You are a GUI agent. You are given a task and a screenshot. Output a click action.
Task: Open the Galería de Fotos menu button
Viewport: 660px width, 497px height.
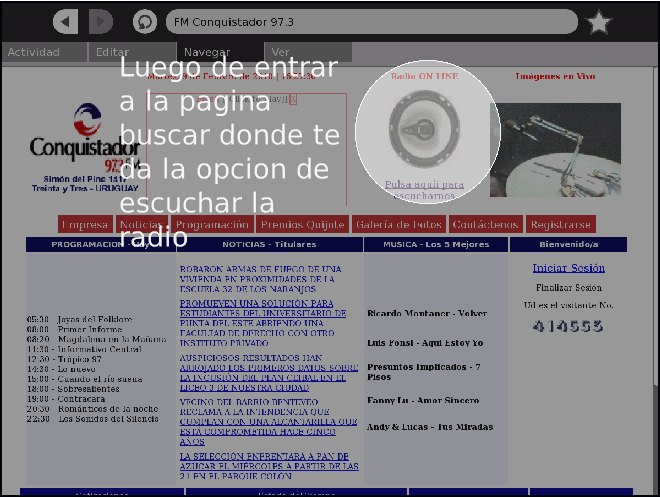tap(399, 224)
